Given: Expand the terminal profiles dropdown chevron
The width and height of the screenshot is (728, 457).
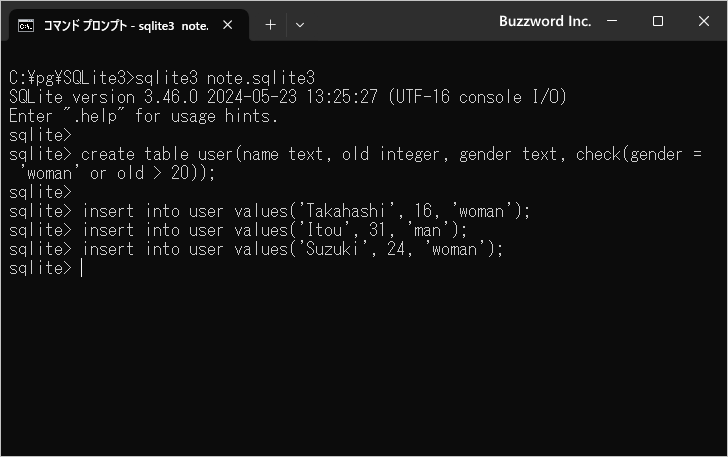Looking at the screenshot, I should pos(300,25).
